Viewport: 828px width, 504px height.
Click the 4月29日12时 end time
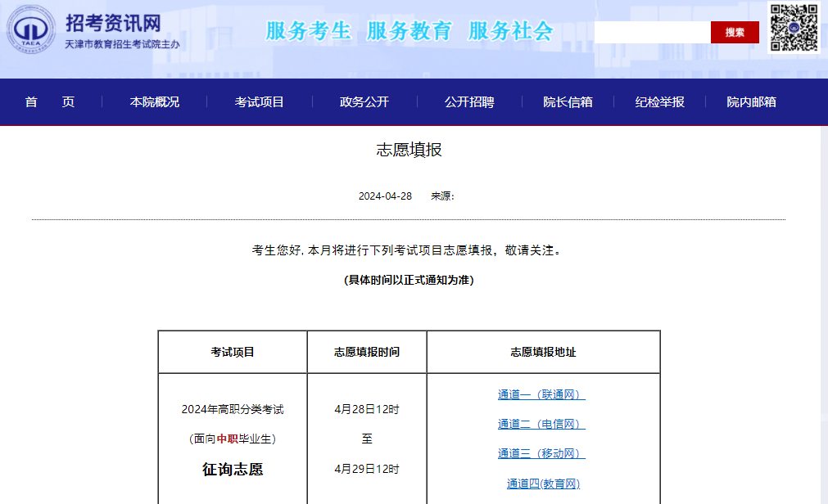(366, 469)
